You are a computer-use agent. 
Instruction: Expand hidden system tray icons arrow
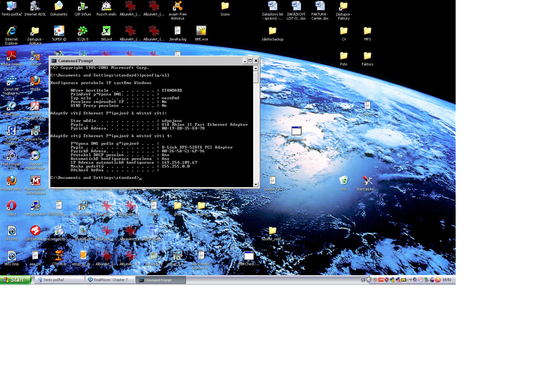pyautogui.click(x=369, y=280)
